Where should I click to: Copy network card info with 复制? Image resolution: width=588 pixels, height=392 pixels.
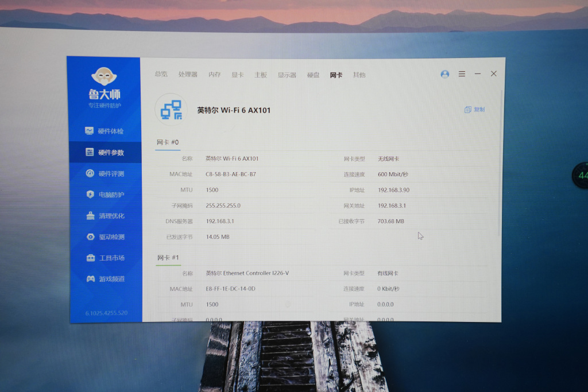click(475, 110)
